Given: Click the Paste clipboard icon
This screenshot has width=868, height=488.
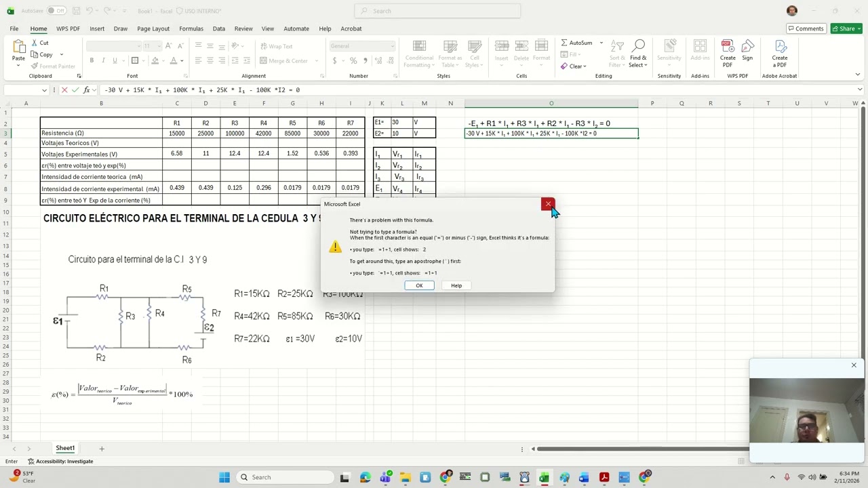Looking at the screenshot, I should point(18,47).
